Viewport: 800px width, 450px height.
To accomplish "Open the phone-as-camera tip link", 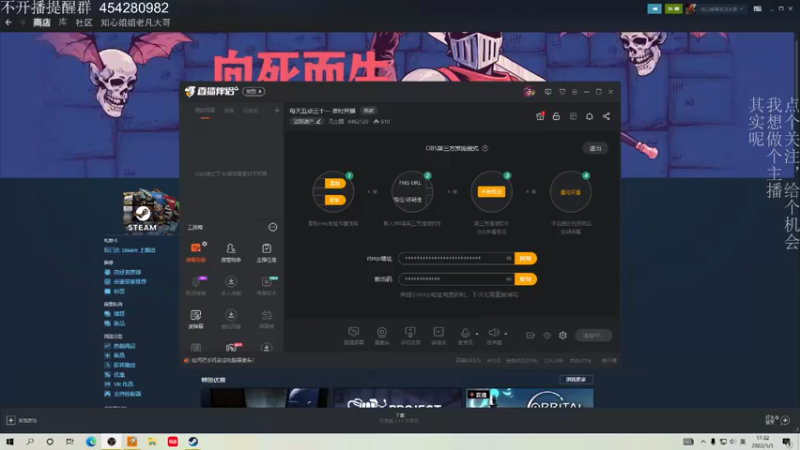I will tap(222, 360).
